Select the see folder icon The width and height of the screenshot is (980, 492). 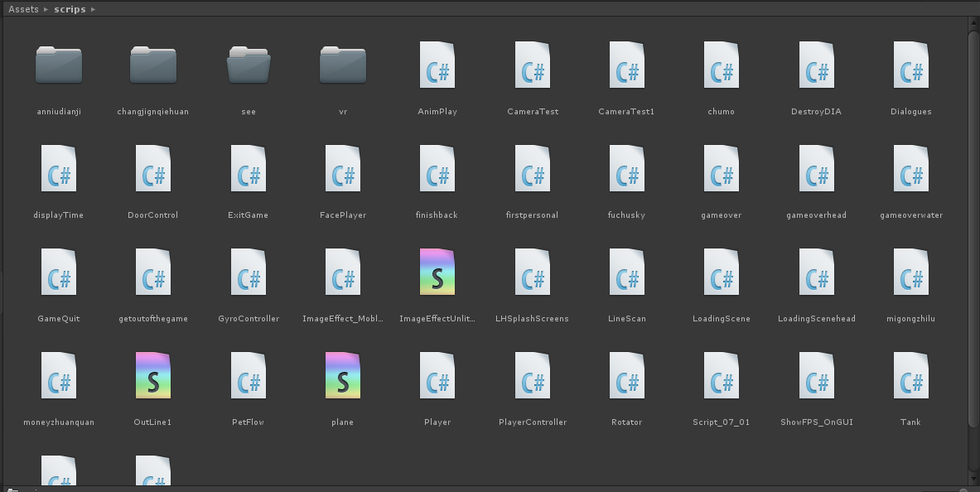249,65
